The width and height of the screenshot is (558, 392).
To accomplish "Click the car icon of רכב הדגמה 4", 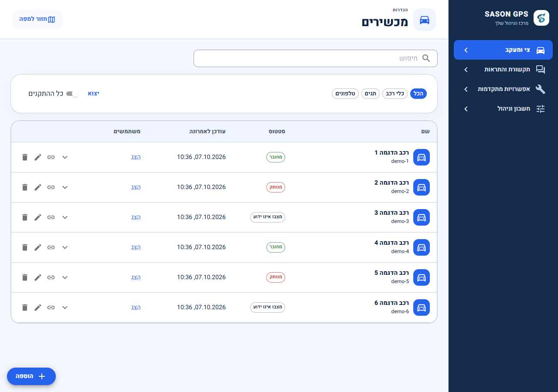I will tap(422, 247).
